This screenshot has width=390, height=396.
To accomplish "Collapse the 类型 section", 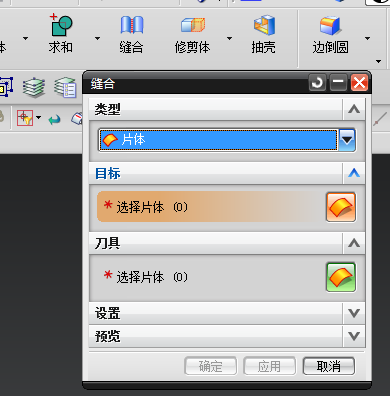I will pyautogui.click(x=354, y=109).
